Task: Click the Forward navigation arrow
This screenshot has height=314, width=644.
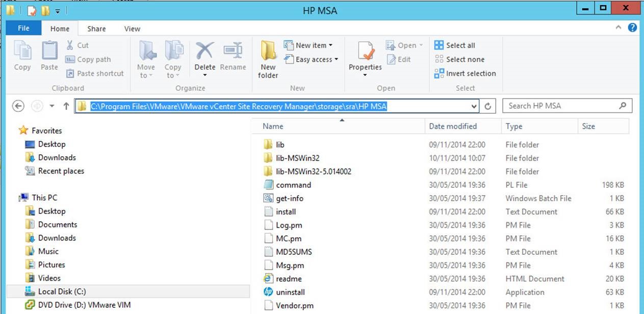Action: (37, 106)
